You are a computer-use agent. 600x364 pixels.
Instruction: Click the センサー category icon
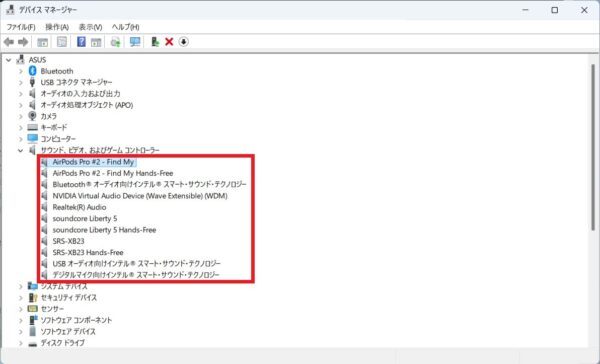tap(33, 309)
